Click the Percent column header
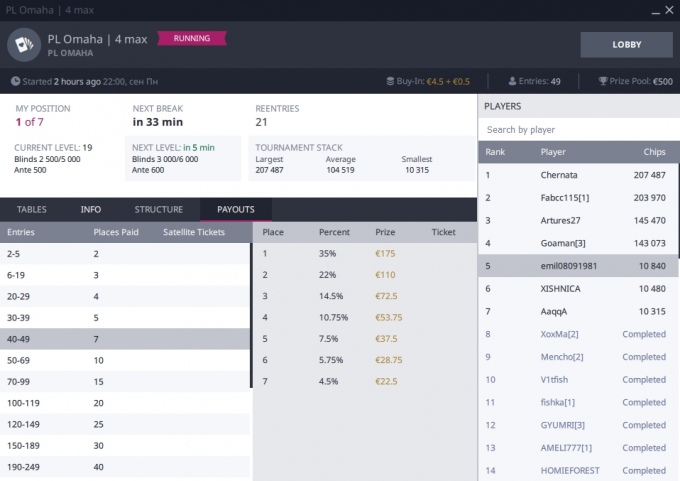Screen dimensions: 680x481 pos(334,232)
